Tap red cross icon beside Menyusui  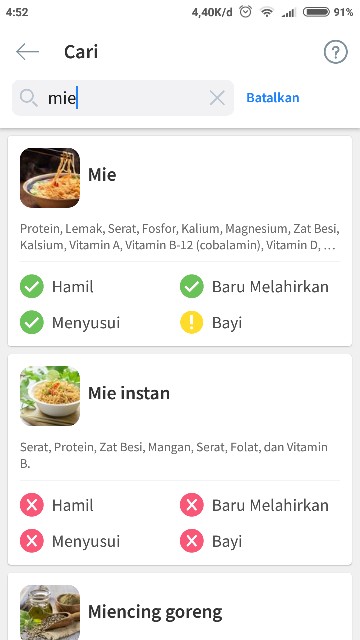pyautogui.click(x=32, y=541)
